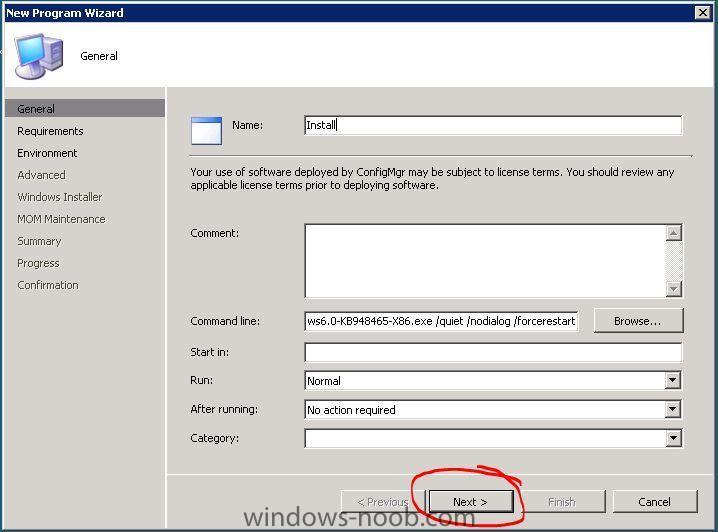The image size is (718, 532).
Task: Expand the After running dropdown
Action: click(672, 409)
